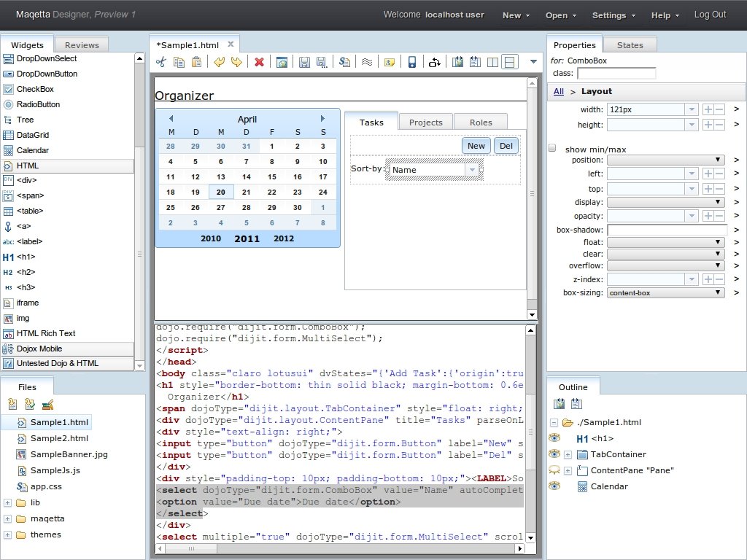Click the yellow sticky note review icon
This screenshot has width=747, height=560.
point(390,62)
